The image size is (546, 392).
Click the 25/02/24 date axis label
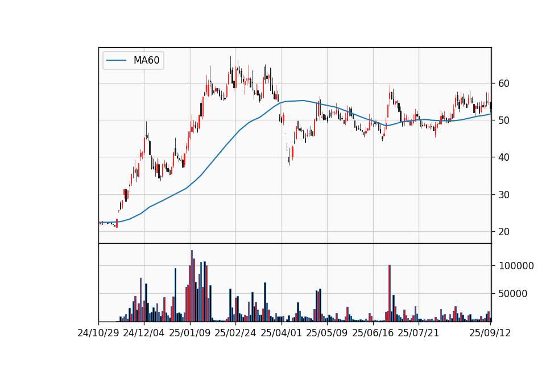[235, 333]
